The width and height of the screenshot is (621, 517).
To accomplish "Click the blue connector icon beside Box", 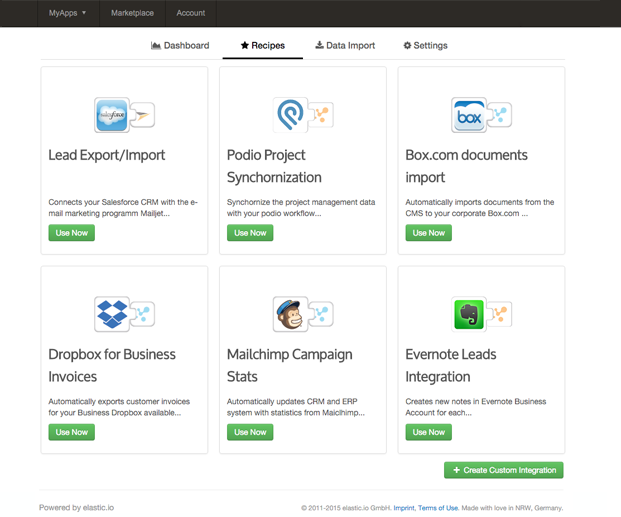I will [x=499, y=115].
